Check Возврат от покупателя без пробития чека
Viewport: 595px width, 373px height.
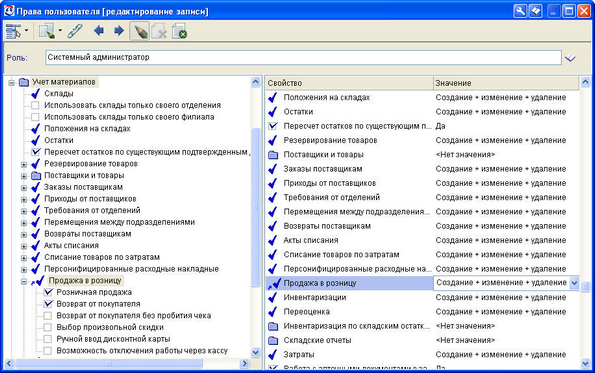coord(47,316)
